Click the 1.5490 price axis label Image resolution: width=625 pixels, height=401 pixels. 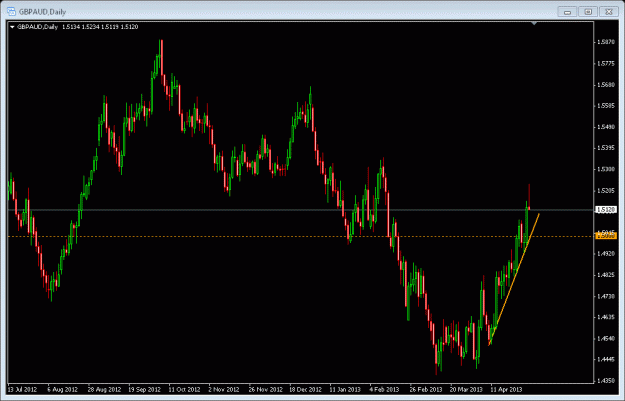pyautogui.click(x=606, y=127)
